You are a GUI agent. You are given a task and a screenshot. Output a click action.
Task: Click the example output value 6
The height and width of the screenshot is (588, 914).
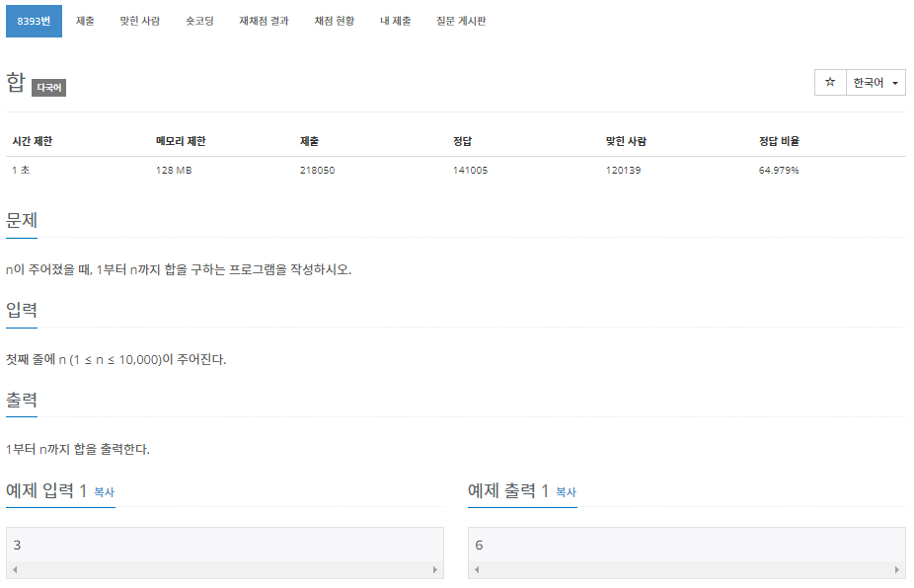point(479,545)
